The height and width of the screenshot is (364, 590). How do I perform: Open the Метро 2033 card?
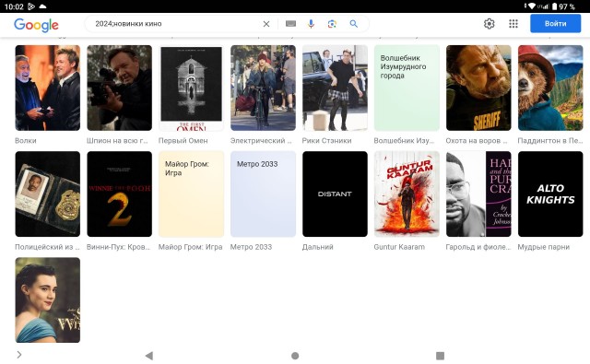263,194
